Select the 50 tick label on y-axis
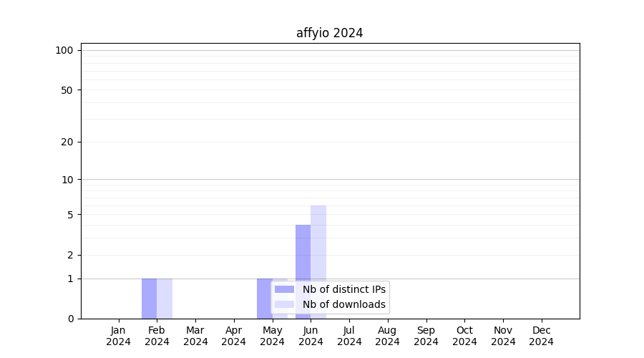 [x=67, y=90]
